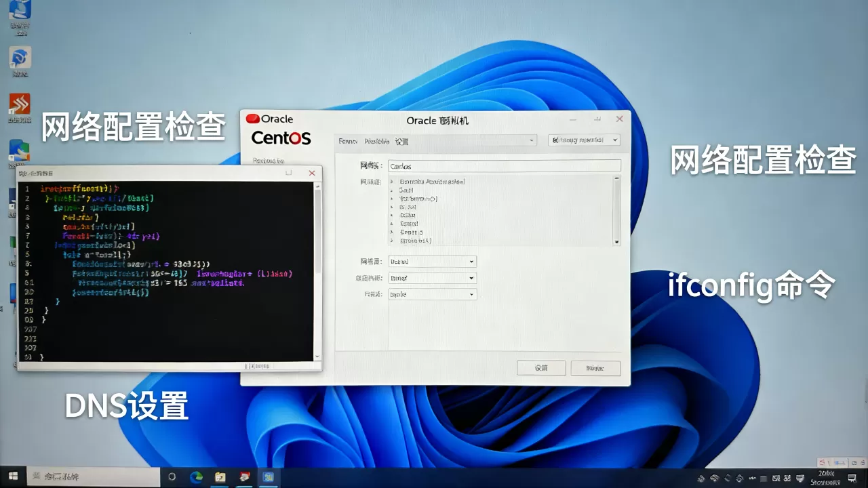The height and width of the screenshot is (488, 868).
Task: Open Microsoft Edge from the taskbar
Action: (196, 477)
